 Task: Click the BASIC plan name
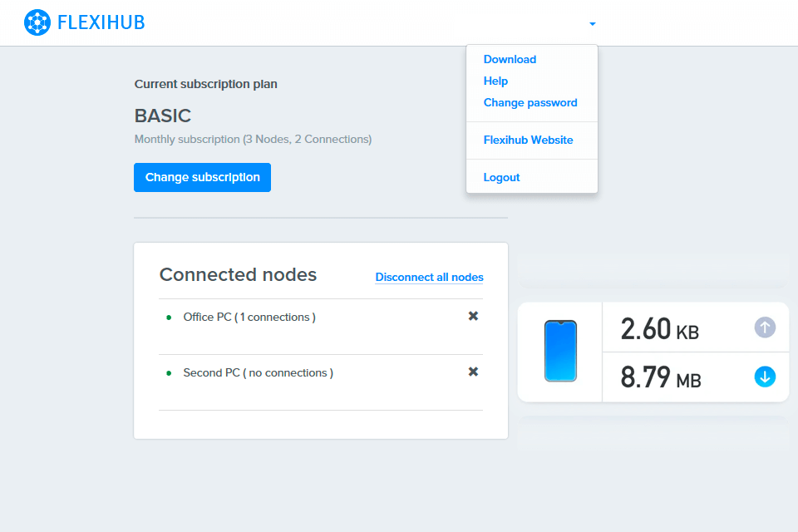coord(163,116)
